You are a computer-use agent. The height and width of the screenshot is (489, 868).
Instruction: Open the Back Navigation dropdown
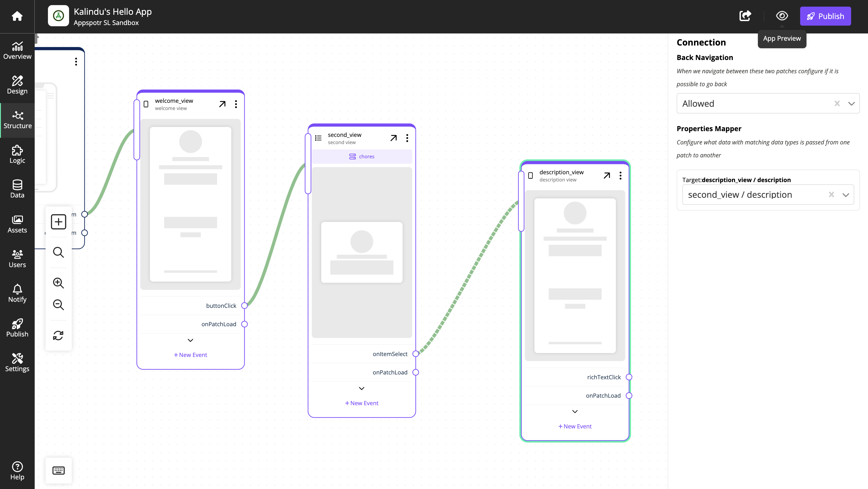click(x=853, y=103)
